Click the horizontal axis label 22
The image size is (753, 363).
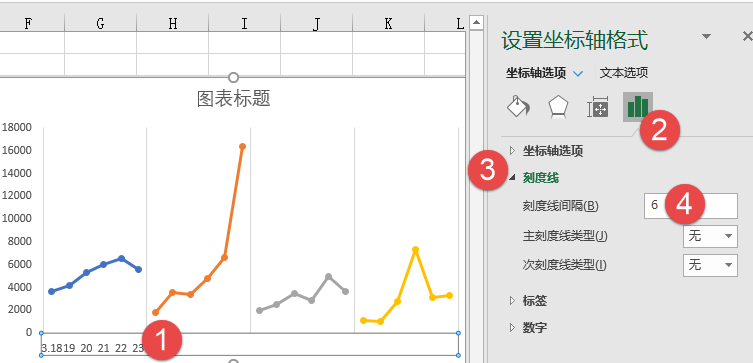pyautogui.click(x=121, y=348)
